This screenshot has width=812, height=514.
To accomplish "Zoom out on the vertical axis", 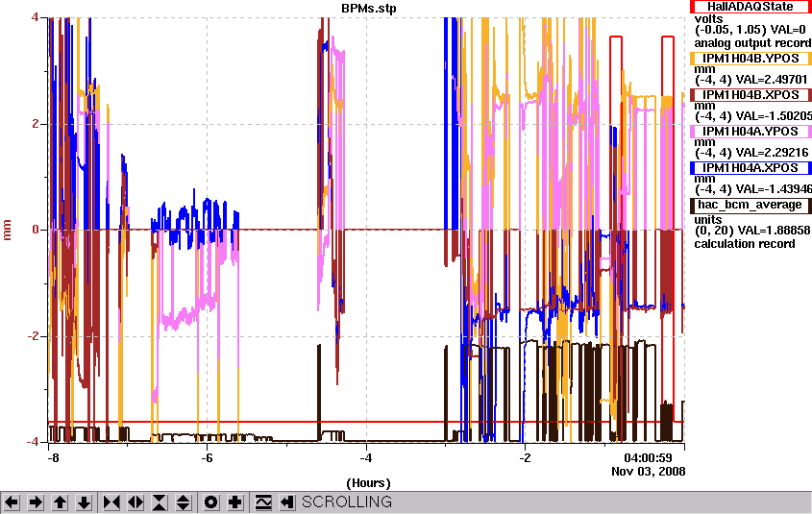I will pos(184,502).
